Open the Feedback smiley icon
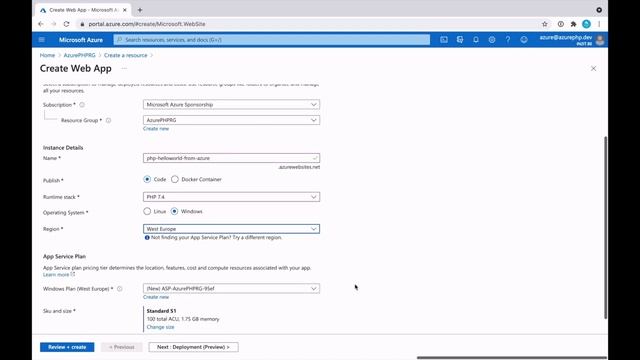 [524, 40]
